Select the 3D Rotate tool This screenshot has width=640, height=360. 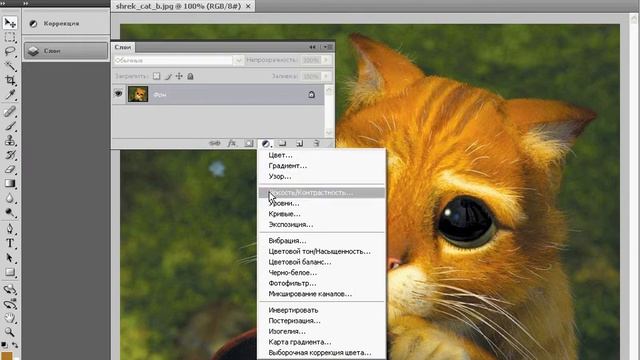click(10, 289)
